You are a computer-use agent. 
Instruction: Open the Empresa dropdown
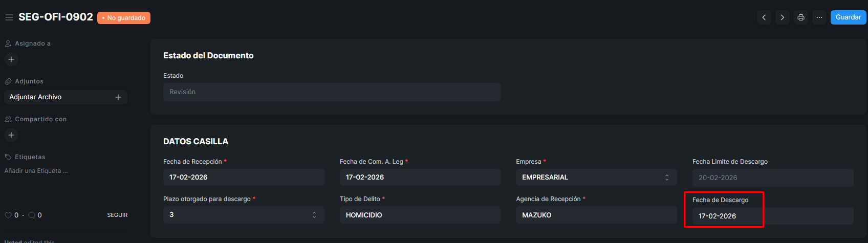[596, 178]
